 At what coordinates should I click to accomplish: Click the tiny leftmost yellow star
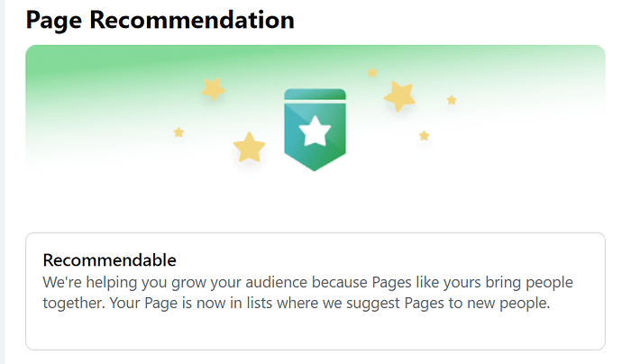point(178,132)
